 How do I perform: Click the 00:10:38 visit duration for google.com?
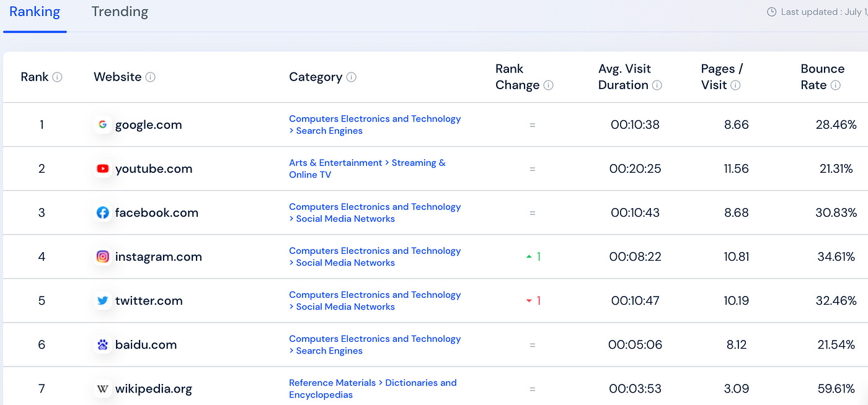point(635,124)
